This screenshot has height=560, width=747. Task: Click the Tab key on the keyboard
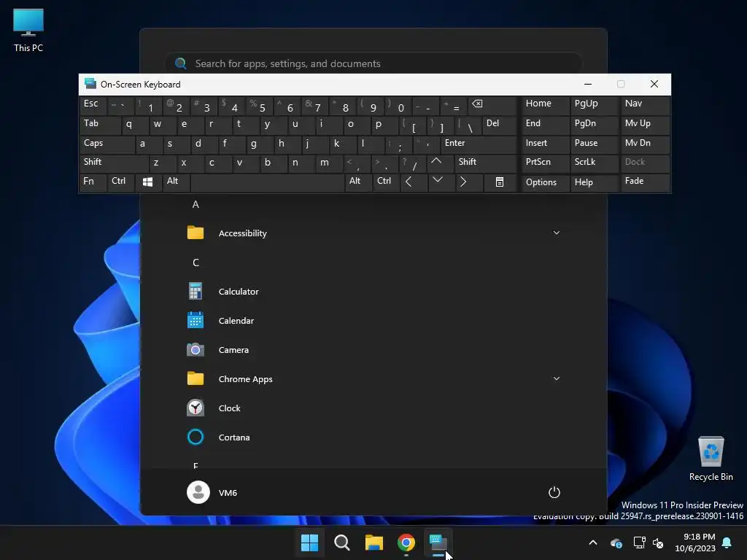coord(100,125)
